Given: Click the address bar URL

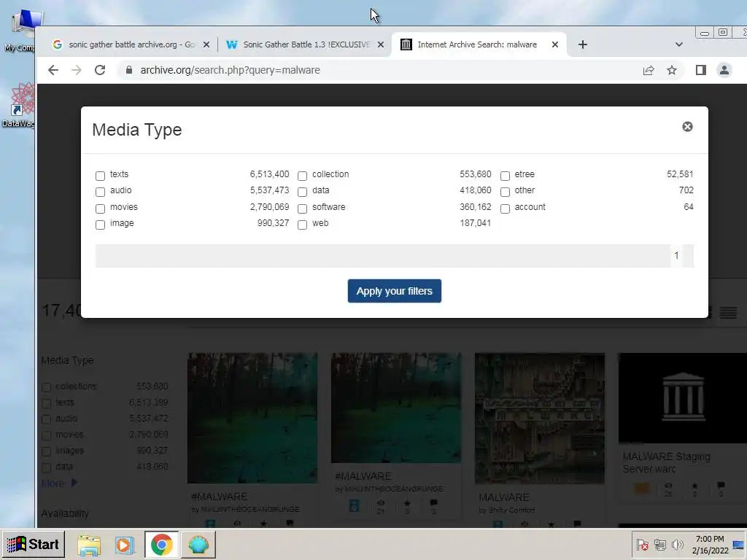Looking at the screenshot, I should point(230,70).
